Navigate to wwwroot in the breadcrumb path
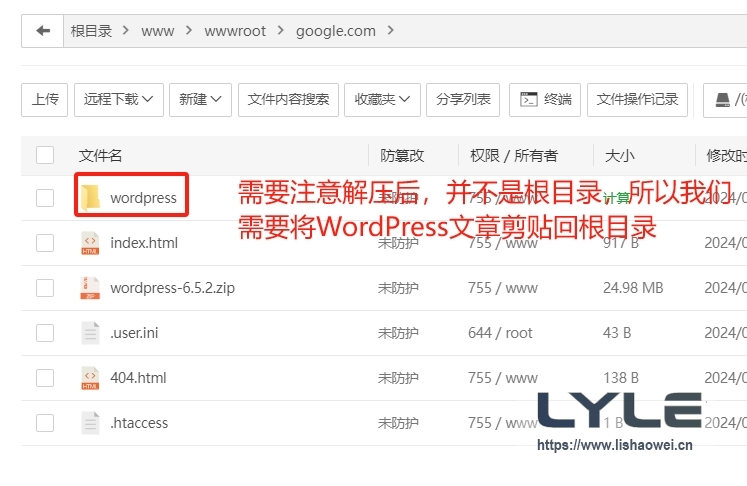The height and width of the screenshot is (486, 747). 235,31
